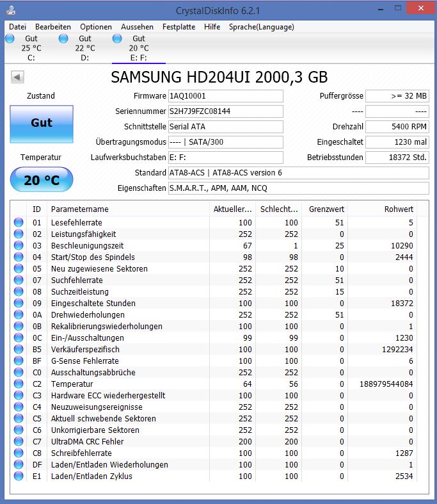Click status circle icon for drive E: F:
This screenshot has height=504, width=437.
pos(117,38)
